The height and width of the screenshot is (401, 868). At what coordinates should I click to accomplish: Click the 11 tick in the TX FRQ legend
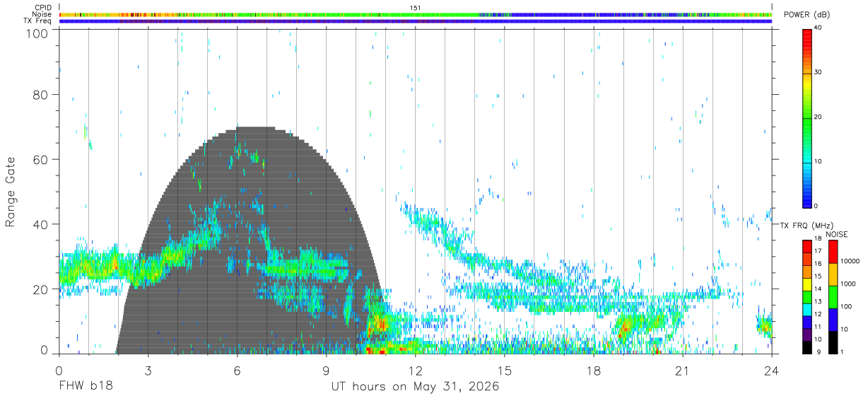(818, 326)
